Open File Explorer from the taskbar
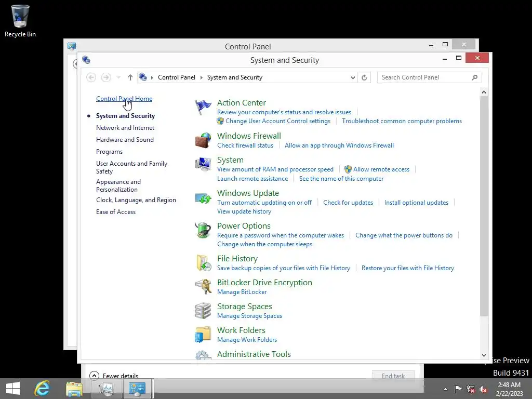Screen dimensions: 532x399 point(74,389)
